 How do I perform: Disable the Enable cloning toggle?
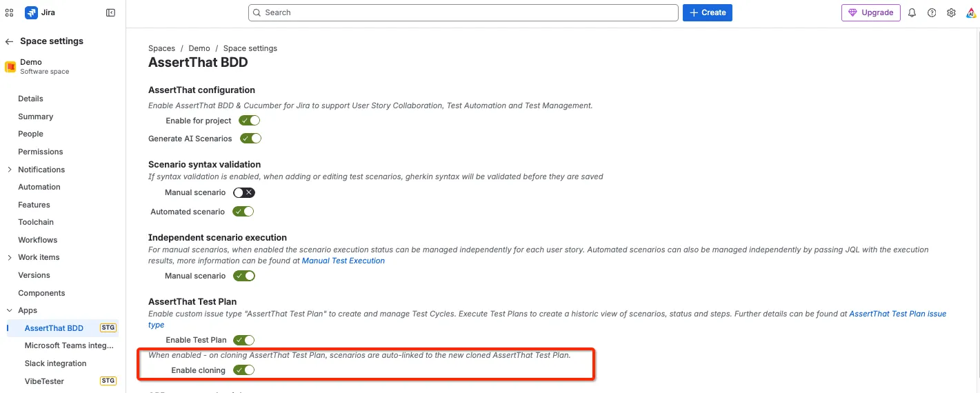244,370
